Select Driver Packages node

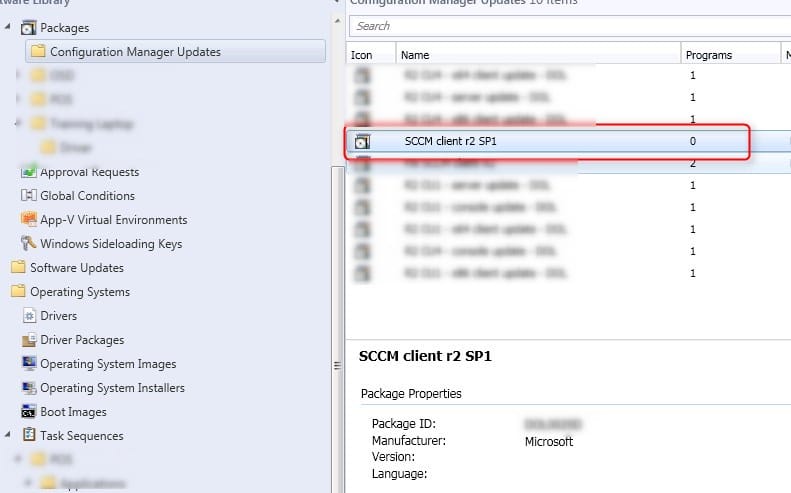pyautogui.click(x=82, y=340)
